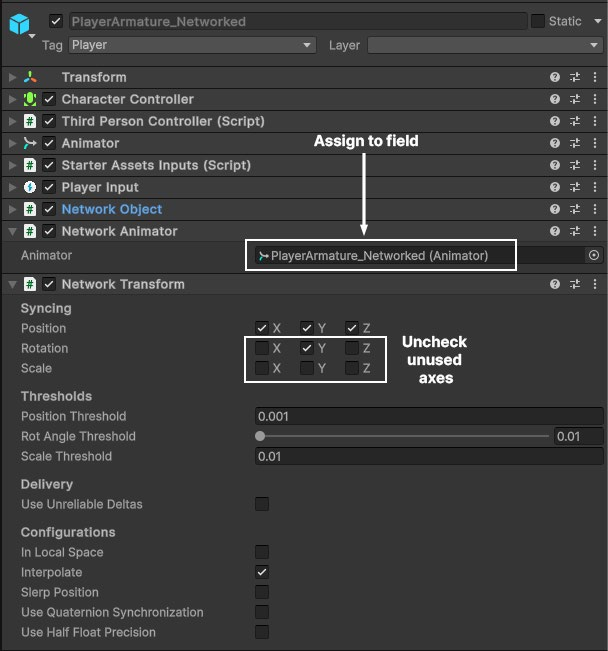The width and height of the screenshot is (608, 651).
Task: Uncheck Rotation Y syncing
Action: 306,348
